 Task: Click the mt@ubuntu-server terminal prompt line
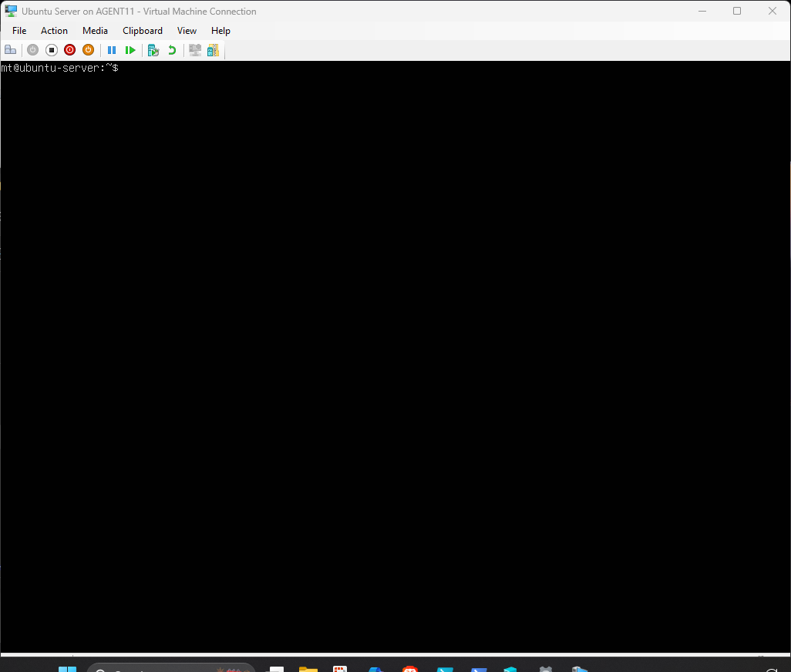point(59,68)
